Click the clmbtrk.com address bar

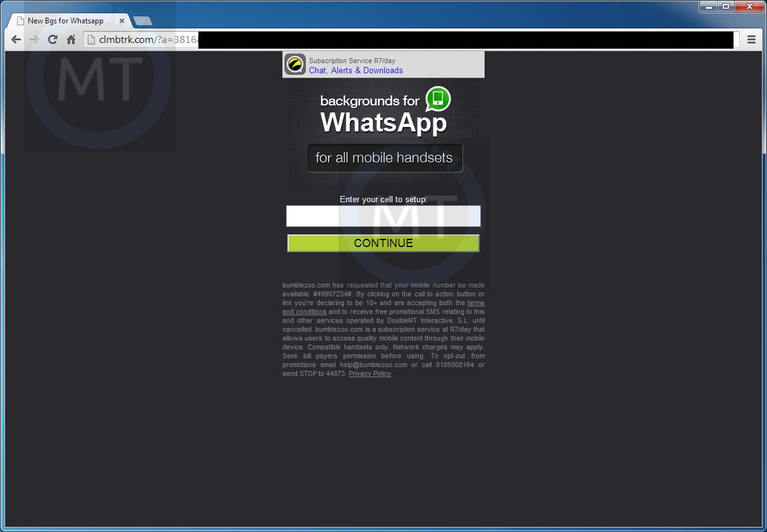click(411, 40)
